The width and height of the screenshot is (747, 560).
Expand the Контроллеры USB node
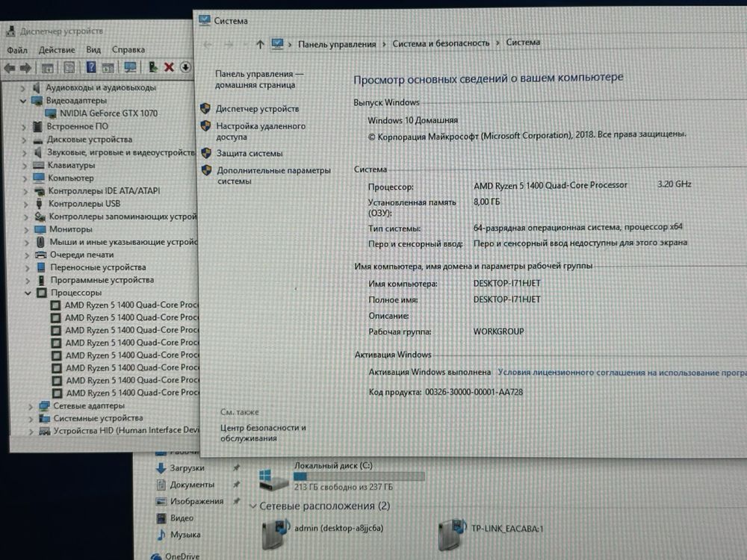pyautogui.click(x=25, y=205)
